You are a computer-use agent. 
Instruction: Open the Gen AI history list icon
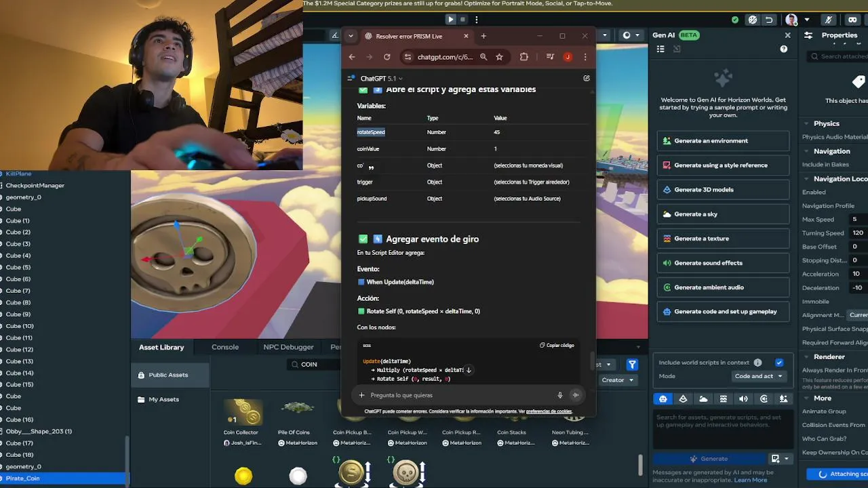[660, 49]
